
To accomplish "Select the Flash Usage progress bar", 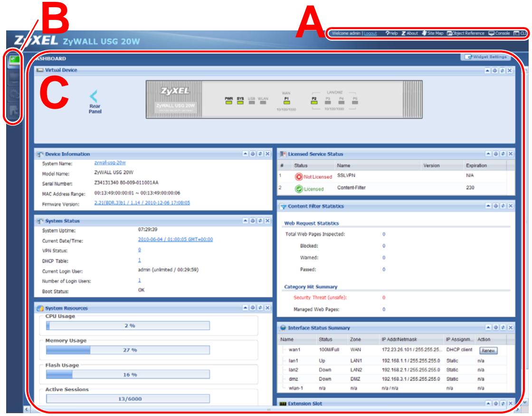I will coord(128,375).
